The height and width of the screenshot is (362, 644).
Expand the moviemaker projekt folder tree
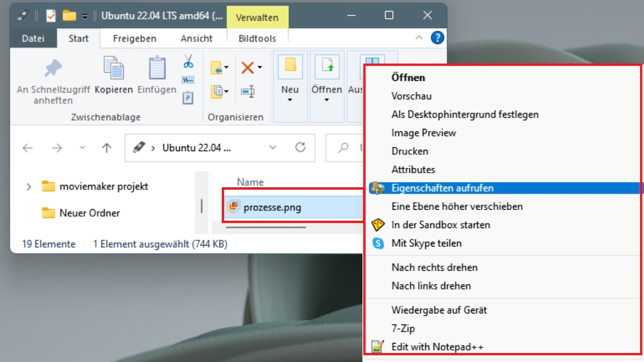[29, 187]
